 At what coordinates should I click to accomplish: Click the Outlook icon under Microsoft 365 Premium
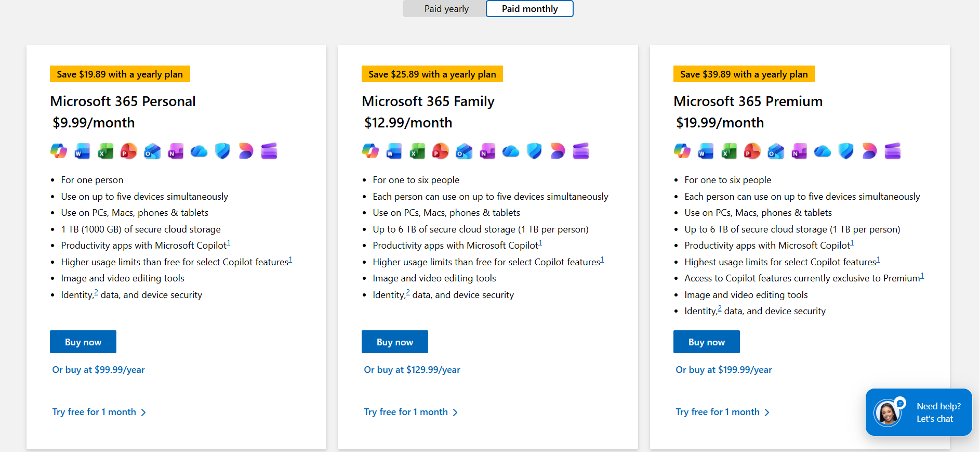(776, 151)
